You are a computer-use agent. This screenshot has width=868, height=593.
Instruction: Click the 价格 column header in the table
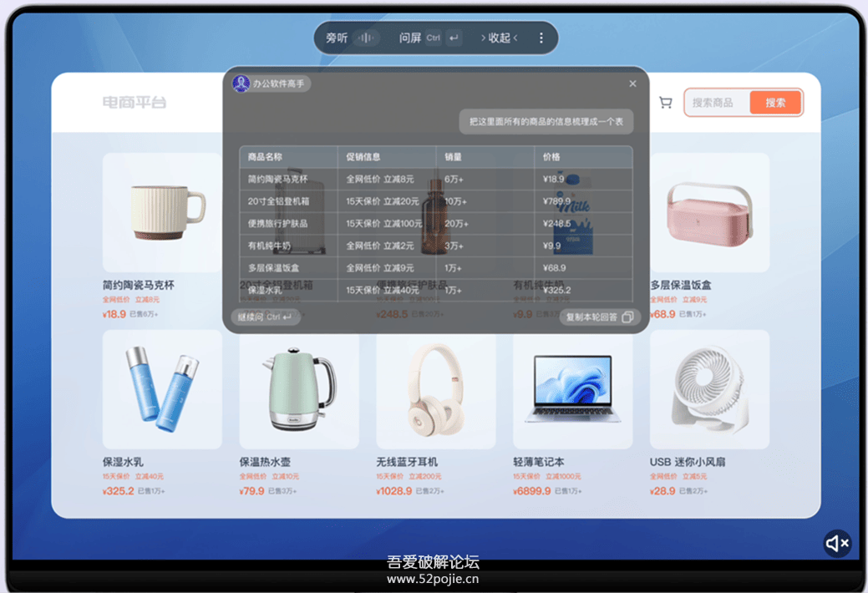[551, 158]
